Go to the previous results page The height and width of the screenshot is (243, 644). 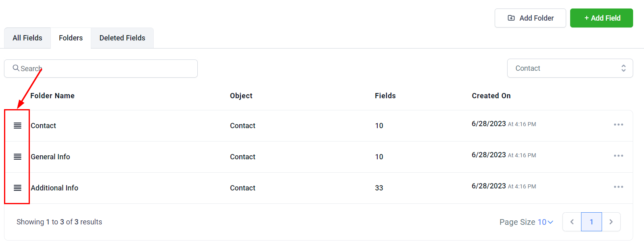pos(572,222)
